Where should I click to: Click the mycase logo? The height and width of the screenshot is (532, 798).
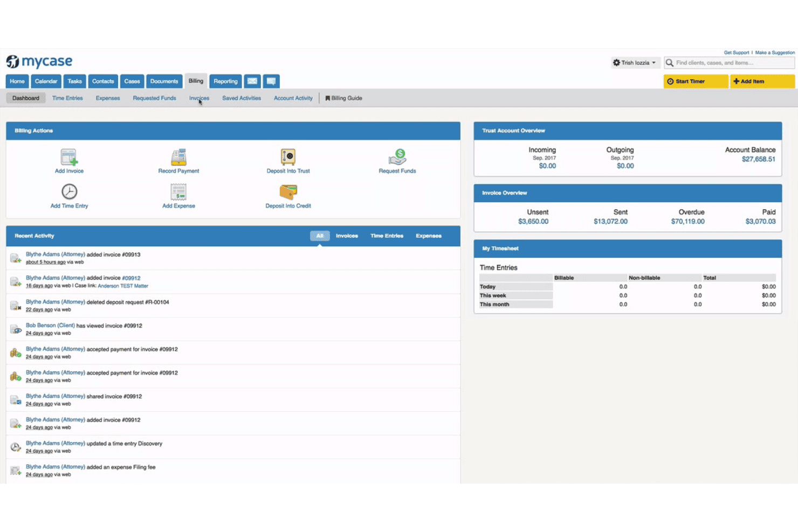pyautogui.click(x=39, y=61)
